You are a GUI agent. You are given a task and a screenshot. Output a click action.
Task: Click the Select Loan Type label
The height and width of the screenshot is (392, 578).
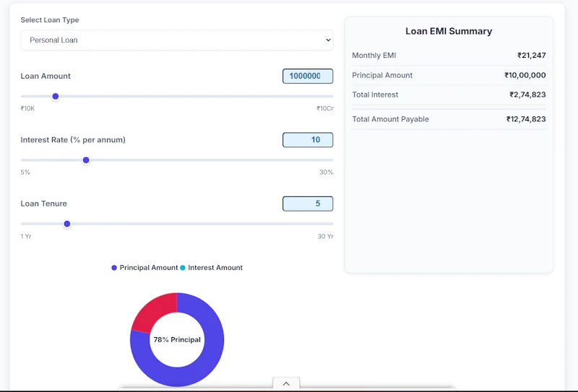tap(50, 20)
